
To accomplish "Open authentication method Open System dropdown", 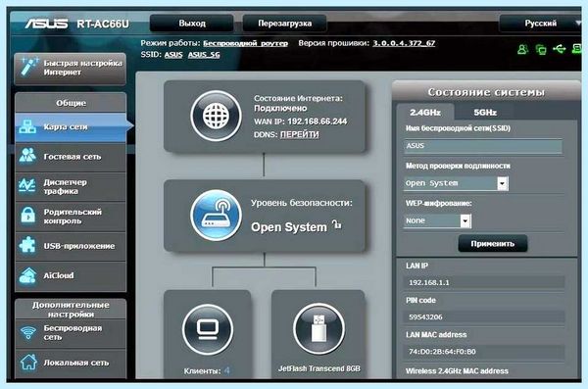I will click(x=456, y=183).
